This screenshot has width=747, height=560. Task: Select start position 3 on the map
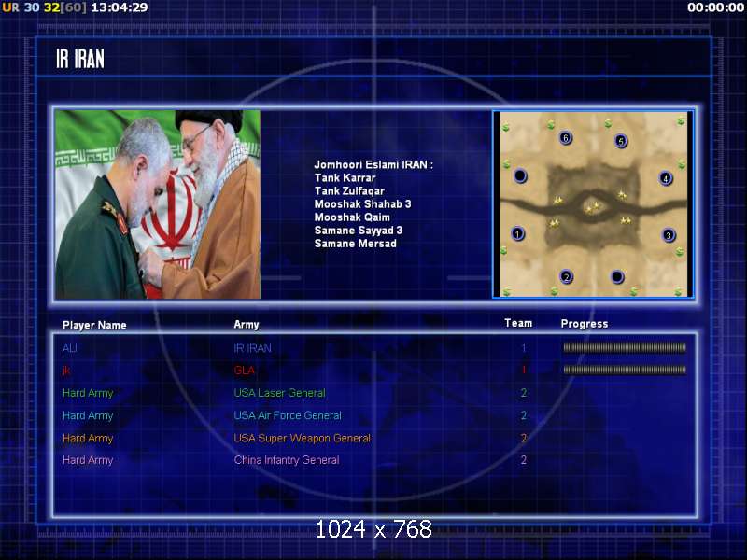[x=669, y=235]
